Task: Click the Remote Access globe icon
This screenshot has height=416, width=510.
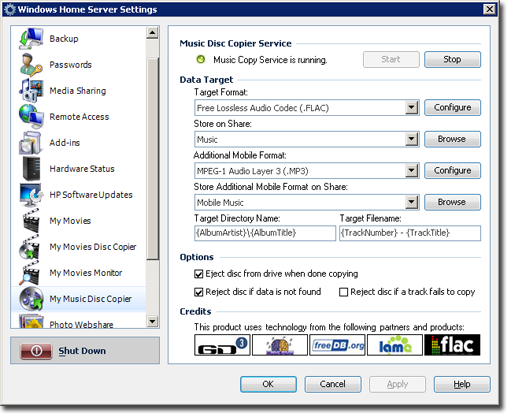Action: point(31,116)
